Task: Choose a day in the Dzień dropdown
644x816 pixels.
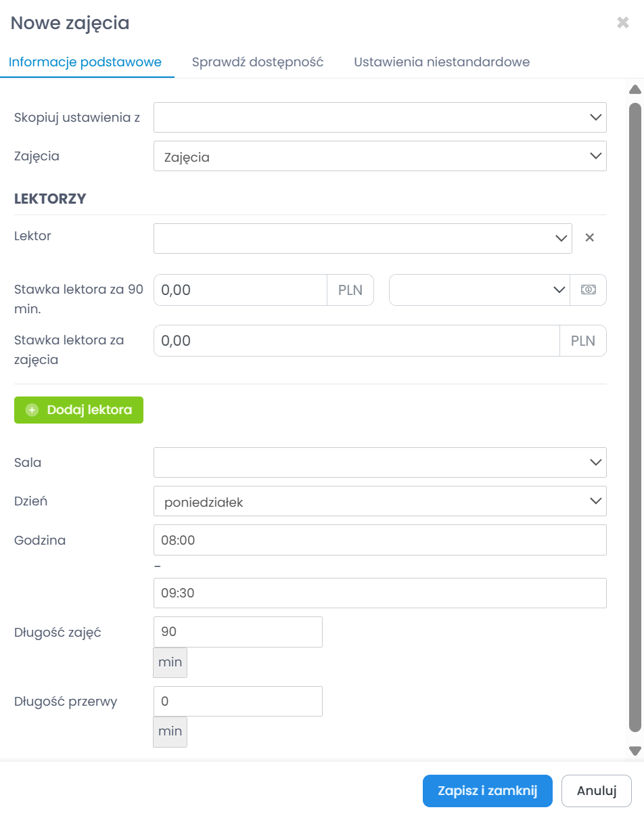Action: coord(379,501)
